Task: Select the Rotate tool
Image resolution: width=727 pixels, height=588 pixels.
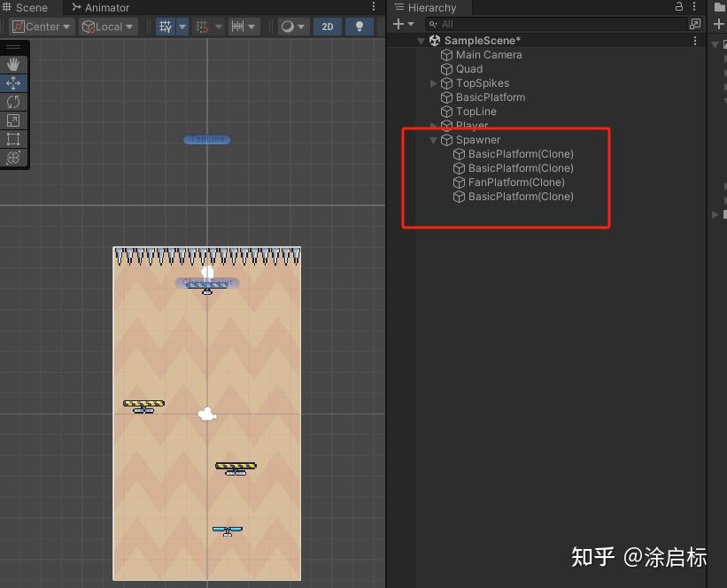Action: pos(13,102)
